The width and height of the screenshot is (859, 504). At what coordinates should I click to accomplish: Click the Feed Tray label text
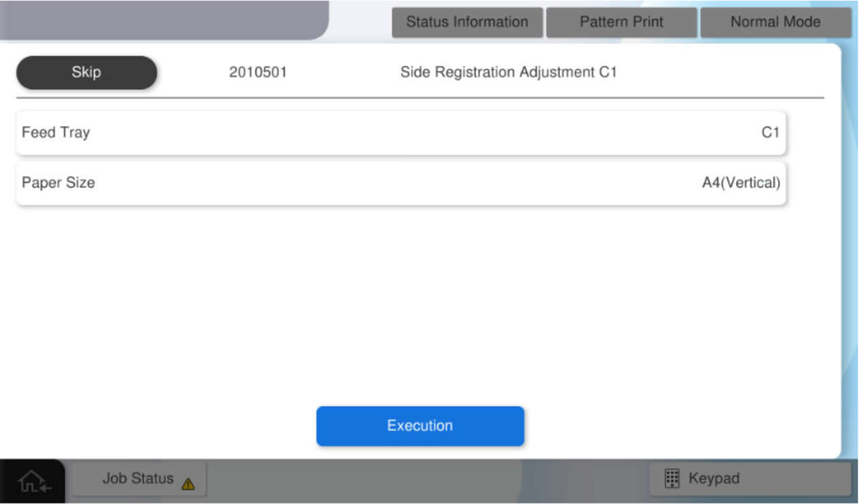[x=56, y=133]
